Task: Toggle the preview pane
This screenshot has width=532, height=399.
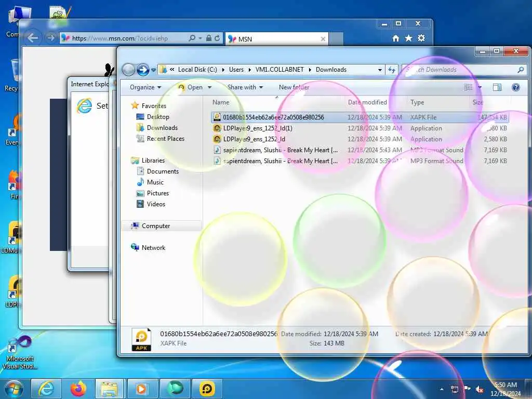Action: point(497,87)
